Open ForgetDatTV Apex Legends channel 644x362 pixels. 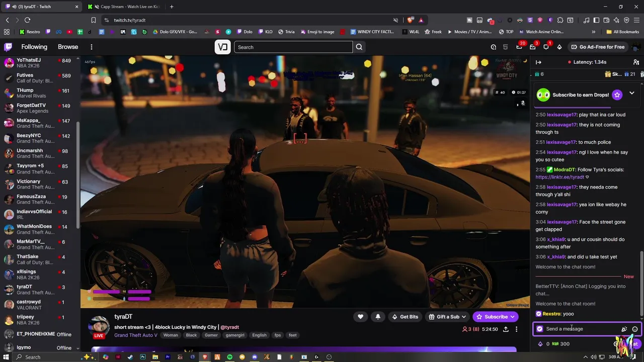tap(40, 109)
